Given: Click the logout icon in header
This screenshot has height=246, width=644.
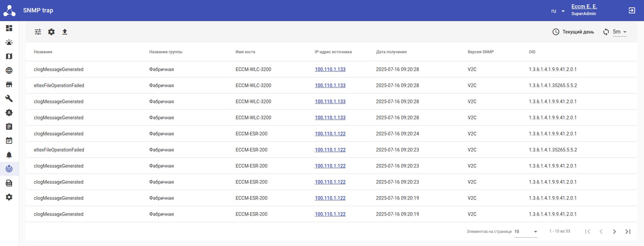Looking at the screenshot, I should point(632,10).
